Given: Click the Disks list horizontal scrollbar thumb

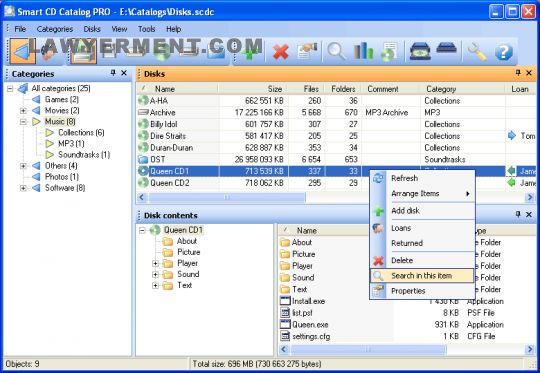Looking at the screenshot, I should click(227, 197).
